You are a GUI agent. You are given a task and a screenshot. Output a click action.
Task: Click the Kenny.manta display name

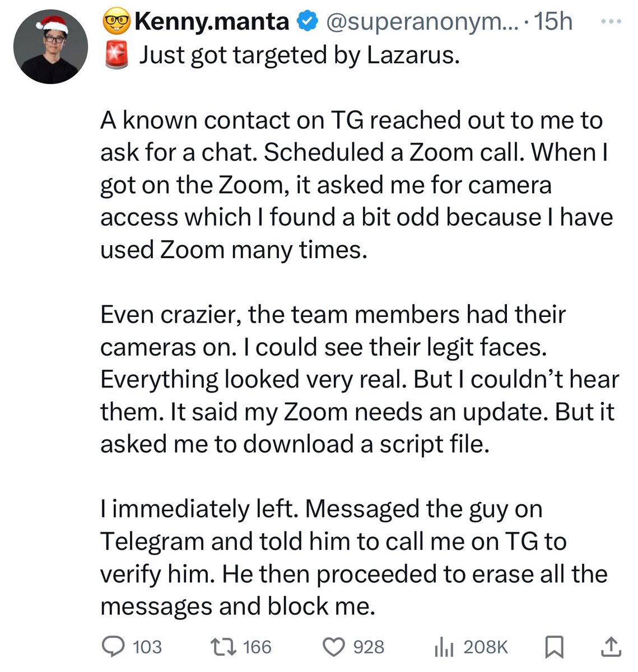212,21
